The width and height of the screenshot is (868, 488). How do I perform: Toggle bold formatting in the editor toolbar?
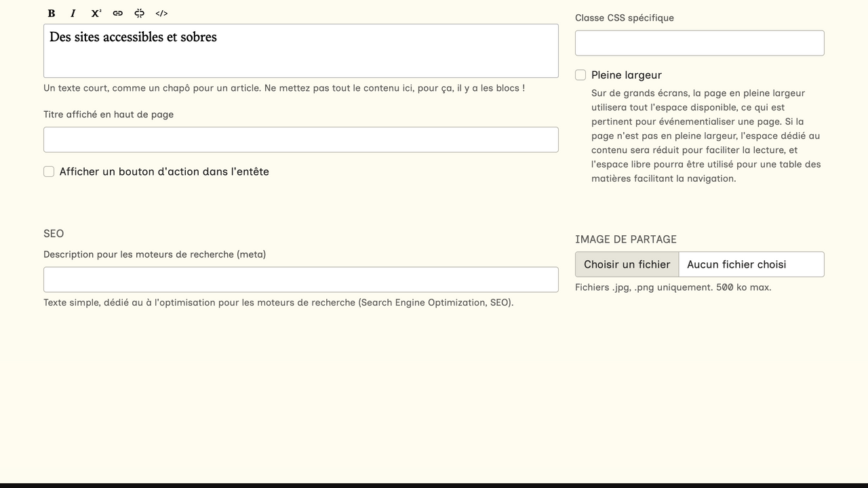tap(52, 14)
